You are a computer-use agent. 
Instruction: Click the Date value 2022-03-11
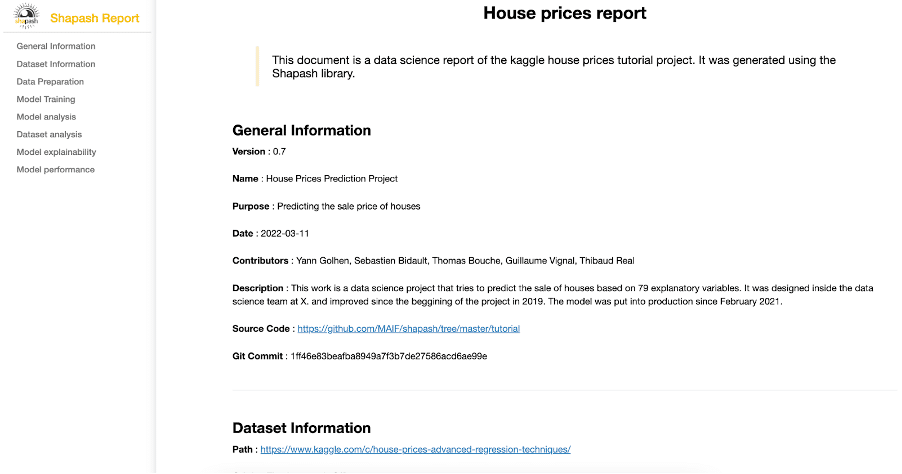[x=285, y=234]
